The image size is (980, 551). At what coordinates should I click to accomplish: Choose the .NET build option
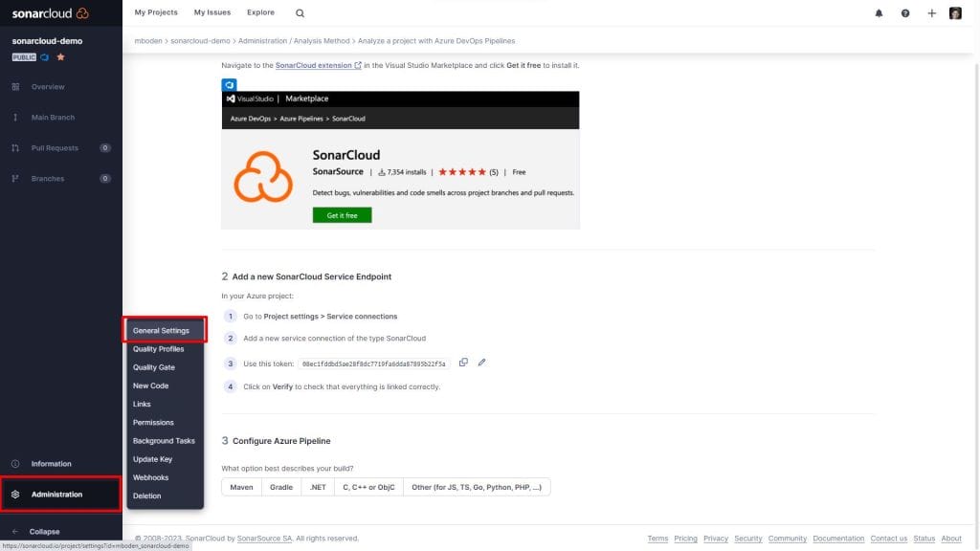coord(318,487)
